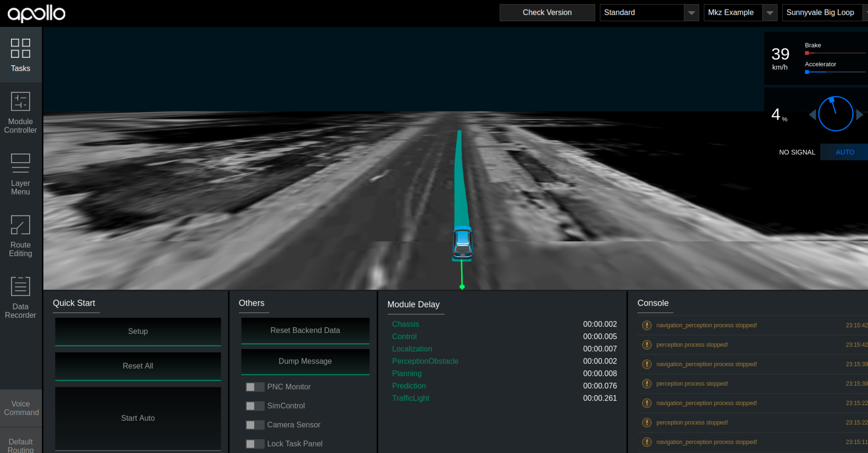This screenshot has height=453, width=868.
Task: Click the steering wheel indicator
Action: 835,114
